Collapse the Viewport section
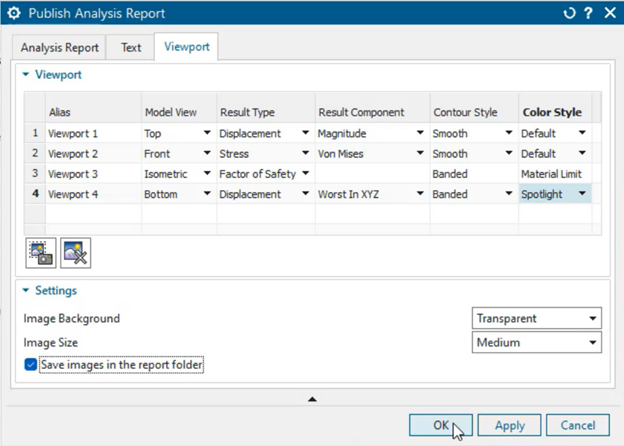 pos(26,74)
